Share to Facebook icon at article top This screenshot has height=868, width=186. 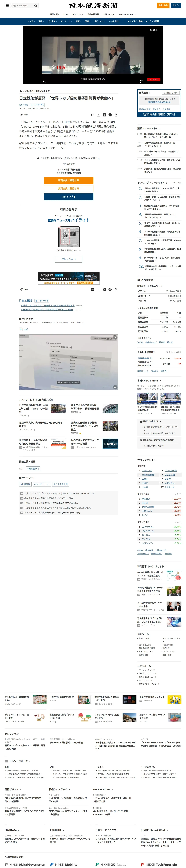(110, 115)
